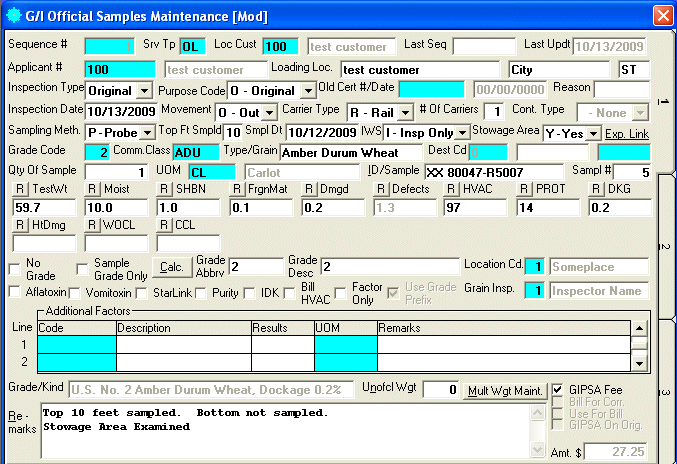
Task: Click the R button beside WOCL
Action: click(x=92, y=225)
